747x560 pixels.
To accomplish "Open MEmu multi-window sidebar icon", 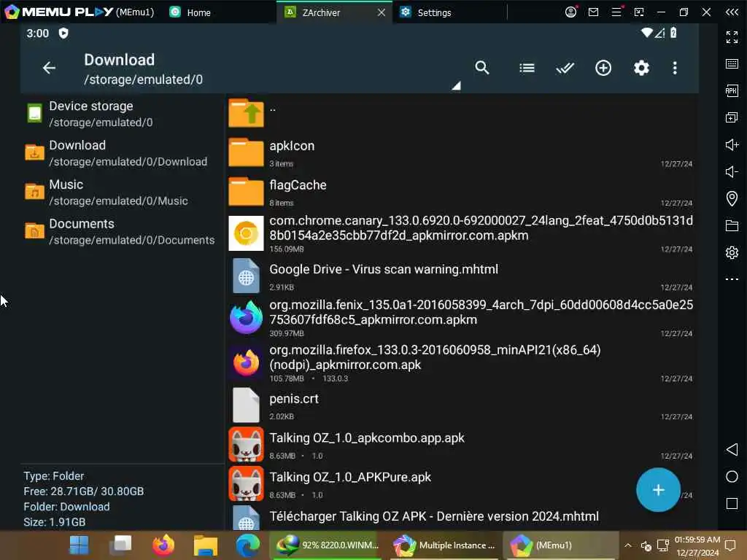I will pyautogui.click(x=732, y=117).
